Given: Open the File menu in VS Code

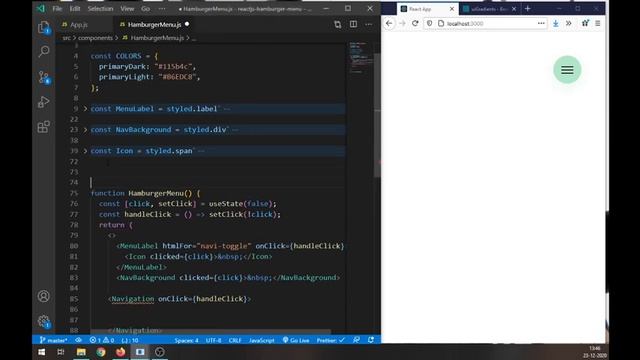Looking at the screenshot, I should click(x=57, y=9).
